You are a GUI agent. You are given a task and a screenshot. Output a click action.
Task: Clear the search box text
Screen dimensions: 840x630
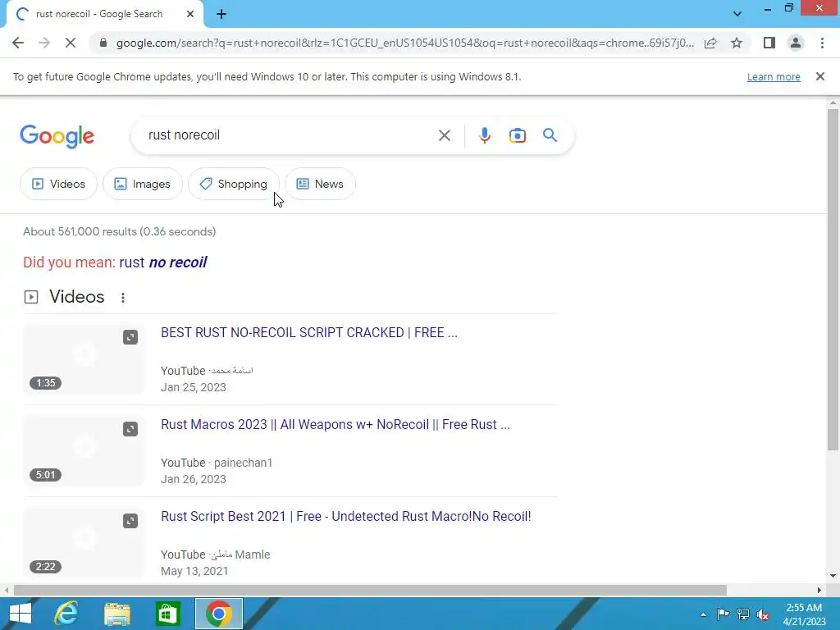[x=444, y=135]
